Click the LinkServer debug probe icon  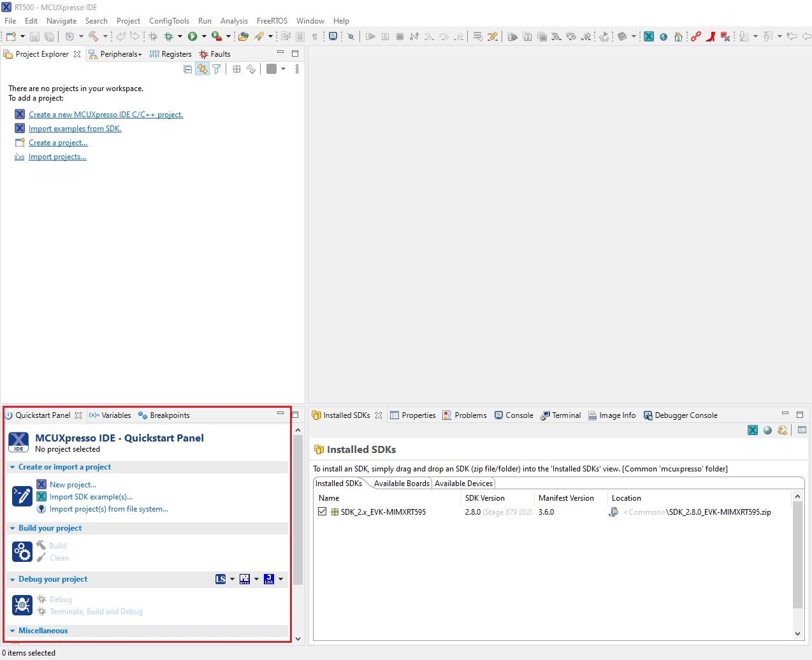221,579
